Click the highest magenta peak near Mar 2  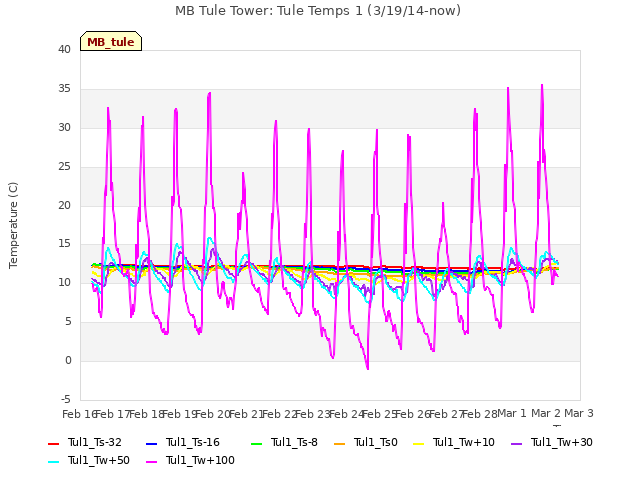tap(542, 85)
